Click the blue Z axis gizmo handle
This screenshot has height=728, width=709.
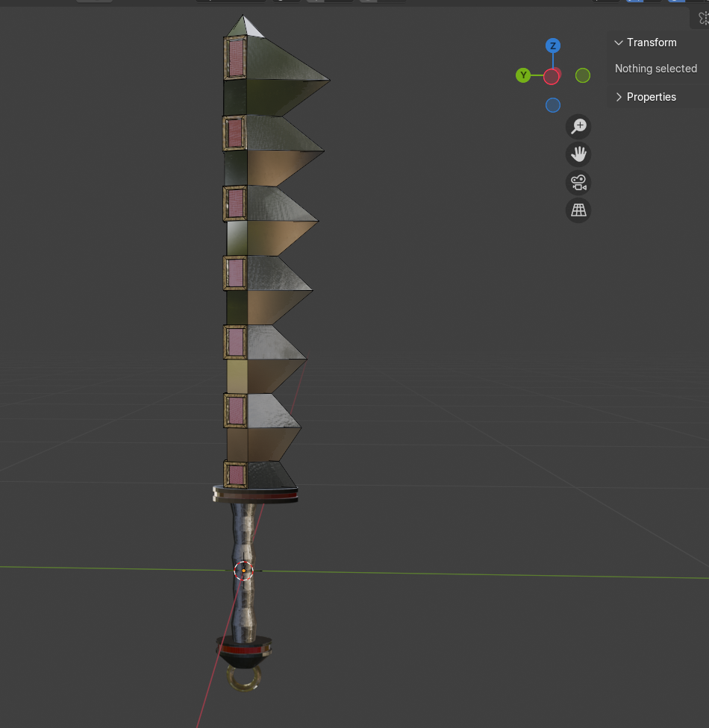pos(553,45)
